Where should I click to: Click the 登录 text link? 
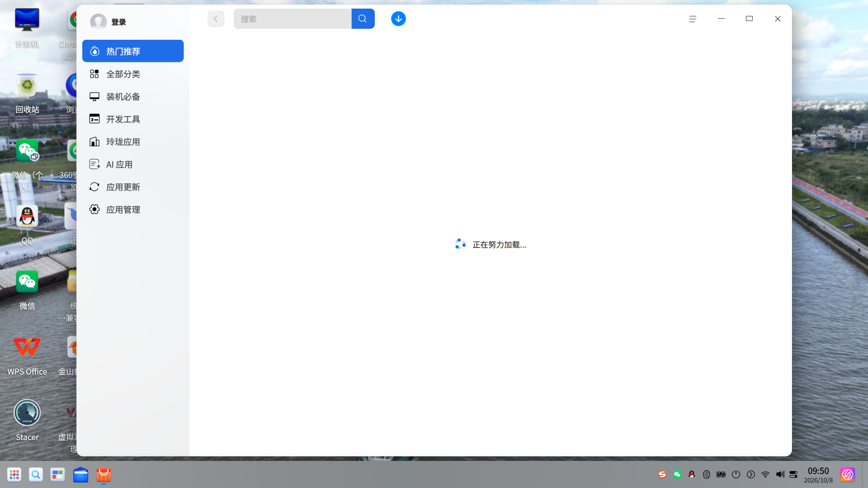[x=118, y=22]
